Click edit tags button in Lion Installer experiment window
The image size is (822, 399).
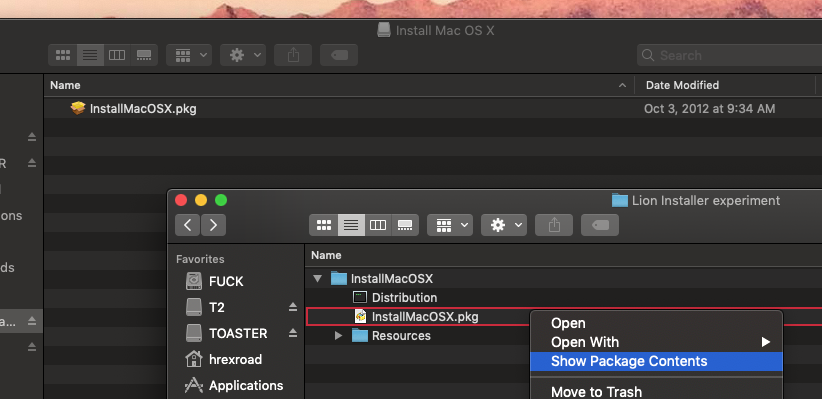pyautogui.click(x=600, y=225)
